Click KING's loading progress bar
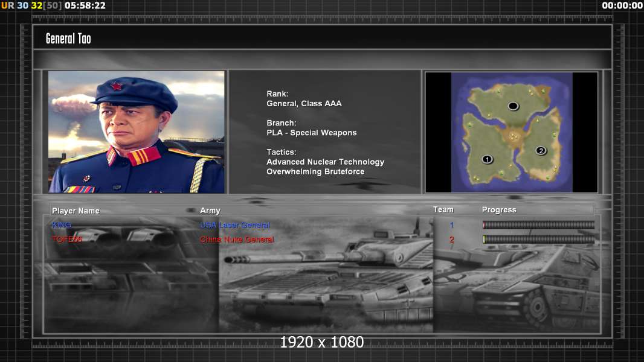The image size is (644, 362). tap(538, 225)
